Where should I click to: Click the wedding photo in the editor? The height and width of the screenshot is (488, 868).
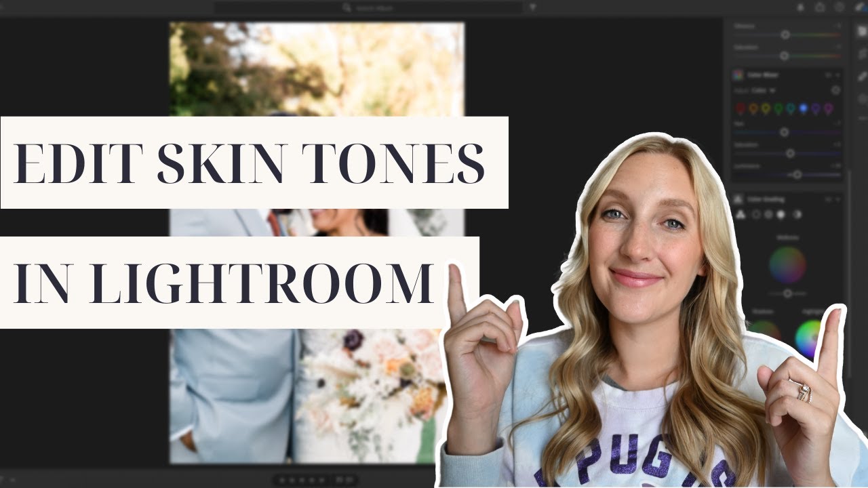(x=317, y=243)
